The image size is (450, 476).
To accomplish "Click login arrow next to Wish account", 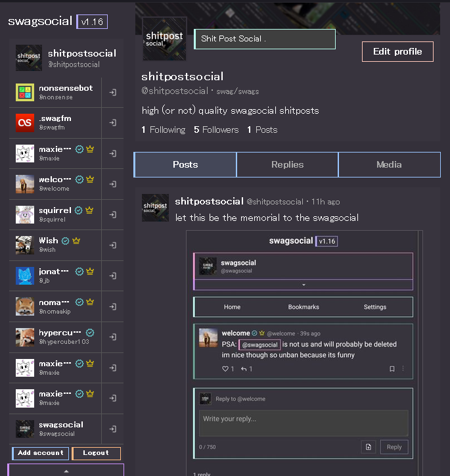I will pyautogui.click(x=113, y=245).
